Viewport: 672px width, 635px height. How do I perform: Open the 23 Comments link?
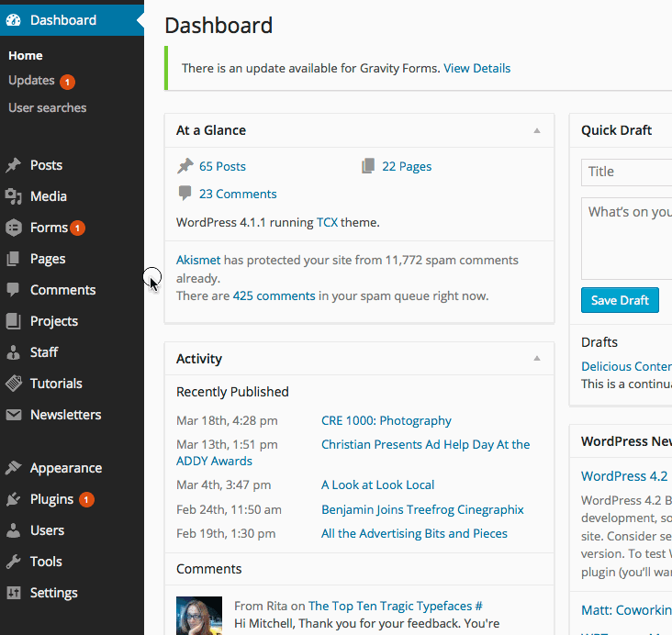tap(238, 195)
